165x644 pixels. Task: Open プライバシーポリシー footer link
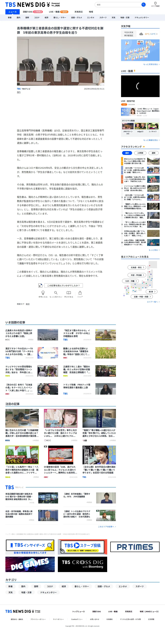pyautogui.click(x=38, y=619)
